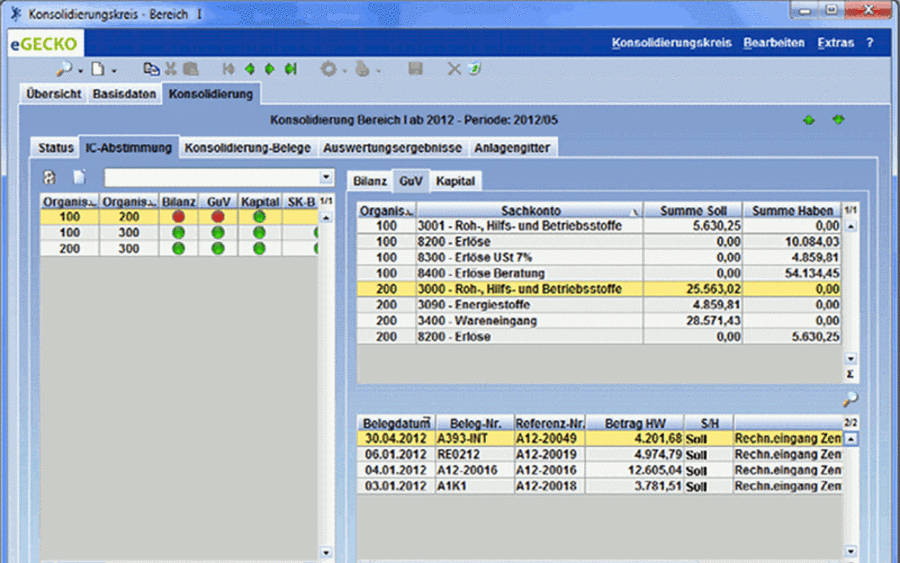Click green Kapital dot row 100/200

coord(259,216)
